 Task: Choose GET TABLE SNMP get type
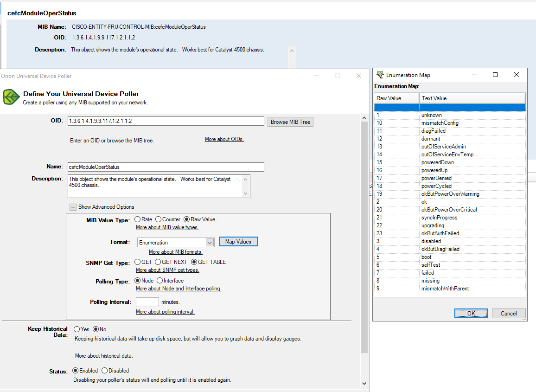pyautogui.click(x=194, y=262)
